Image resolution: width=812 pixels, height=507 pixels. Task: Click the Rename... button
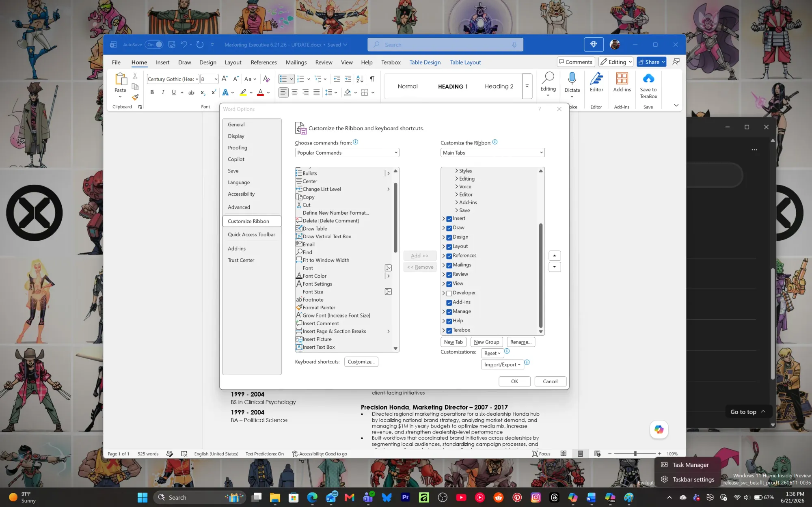coord(520,342)
